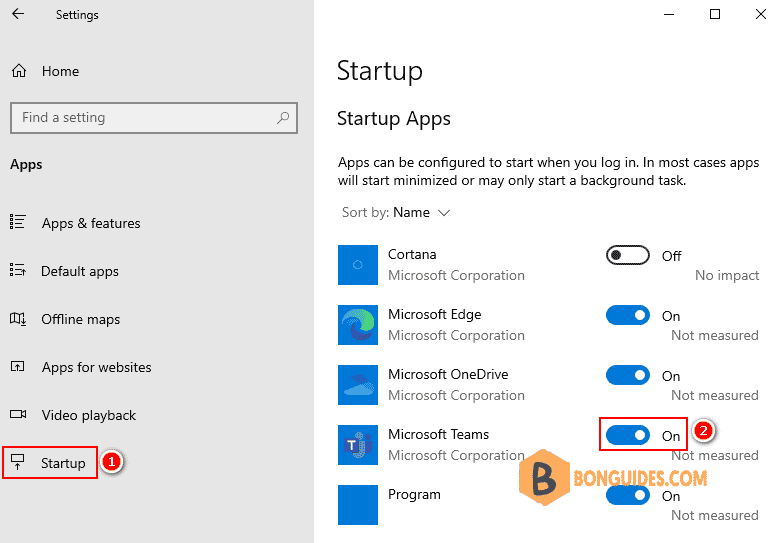The image size is (768, 543).
Task: Select the Apps & features list icon
Action: [18, 222]
